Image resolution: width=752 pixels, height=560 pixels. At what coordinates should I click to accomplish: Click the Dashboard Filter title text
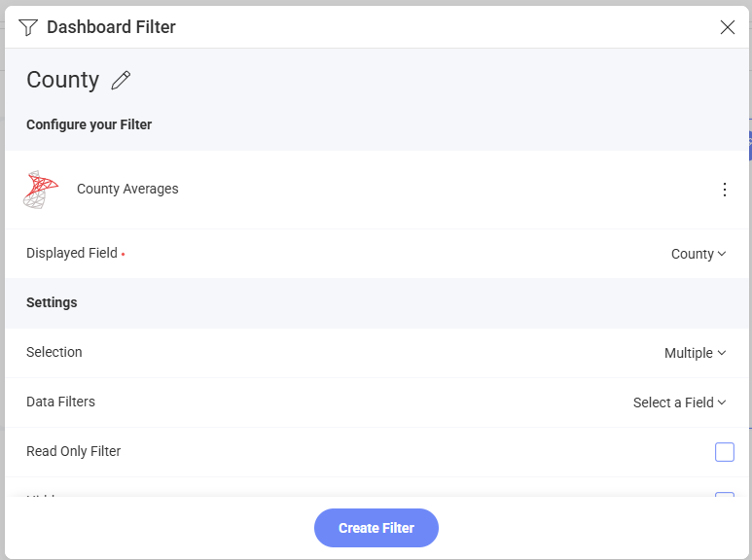point(111,27)
